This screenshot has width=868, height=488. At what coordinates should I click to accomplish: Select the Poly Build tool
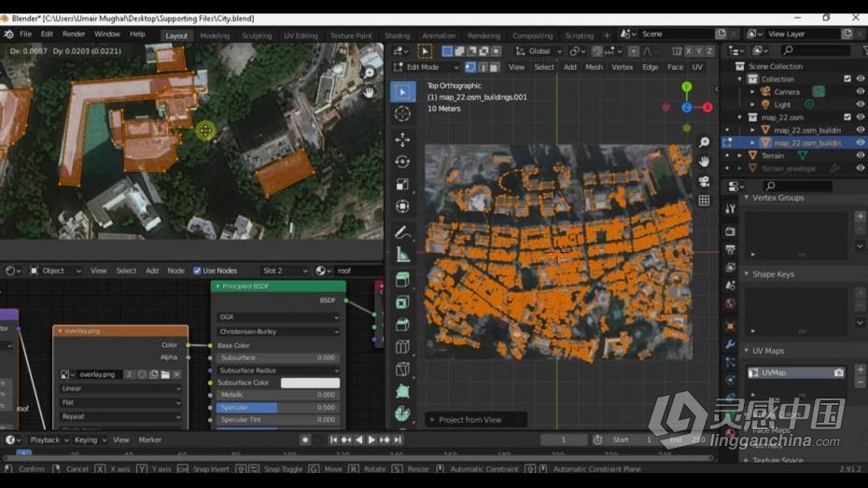(x=403, y=392)
